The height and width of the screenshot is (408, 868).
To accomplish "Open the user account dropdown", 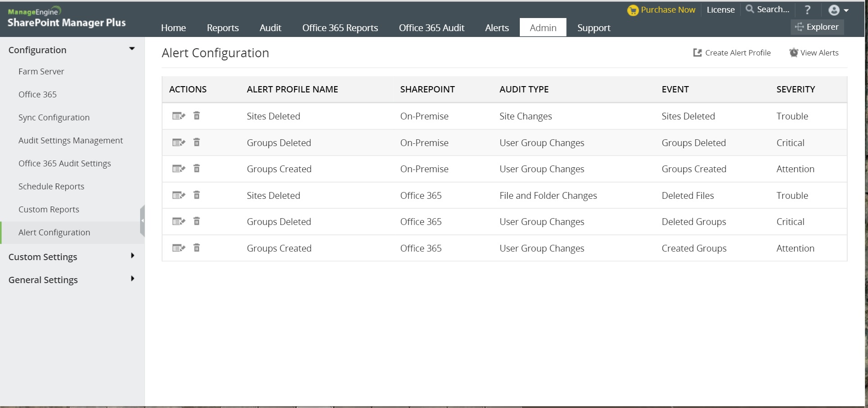I will click(x=838, y=10).
